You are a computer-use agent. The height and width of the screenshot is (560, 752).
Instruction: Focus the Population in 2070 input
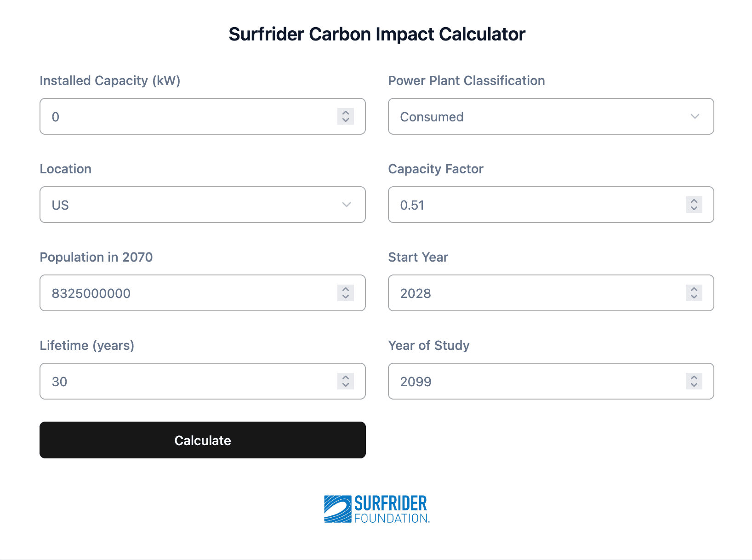point(184,293)
